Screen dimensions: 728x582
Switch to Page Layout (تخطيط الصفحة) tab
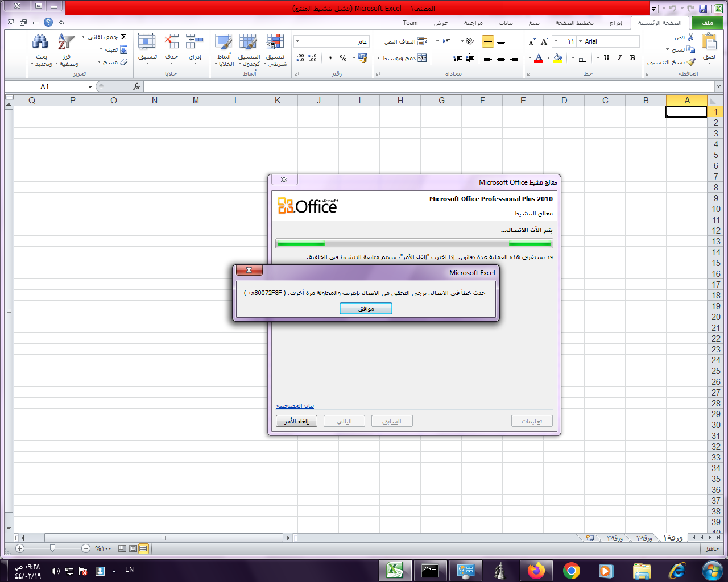coord(574,23)
